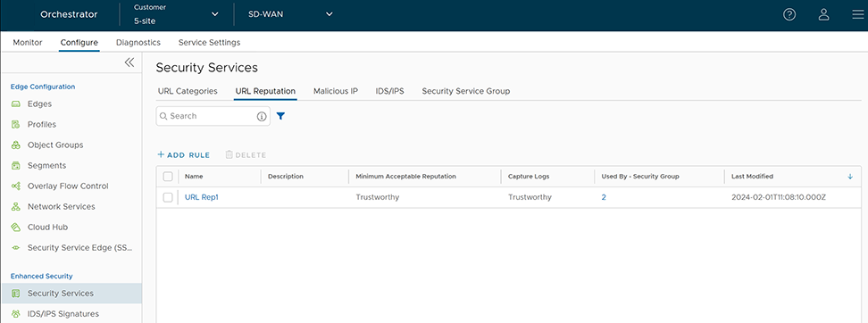Image resolution: width=868 pixels, height=323 pixels.
Task: Open Segments in the sidebar
Action: click(47, 165)
